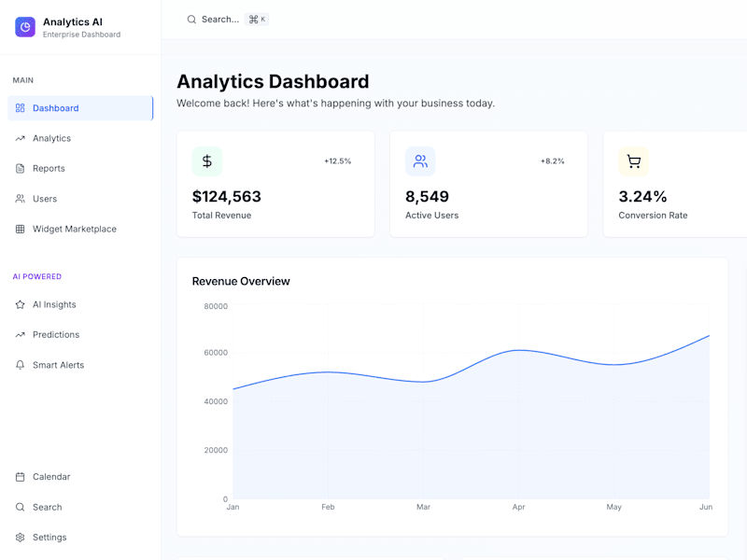The image size is (747, 560).
Task: Open the Search link in sidebar
Action: (80, 507)
